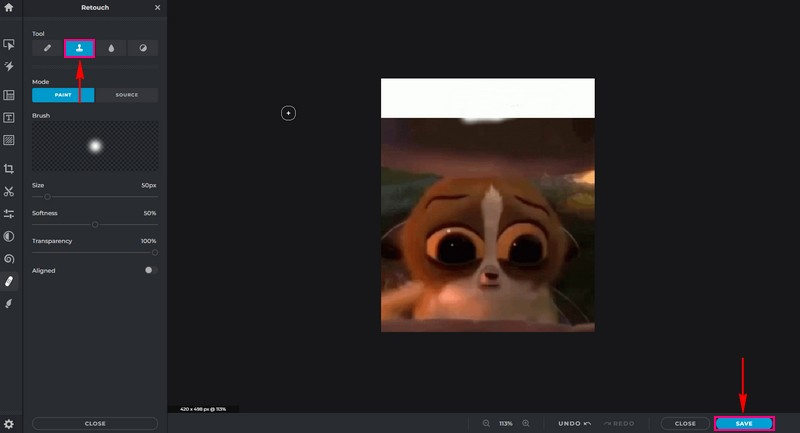800x433 pixels.
Task: Open Settings gear icon
Action: click(9, 424)
